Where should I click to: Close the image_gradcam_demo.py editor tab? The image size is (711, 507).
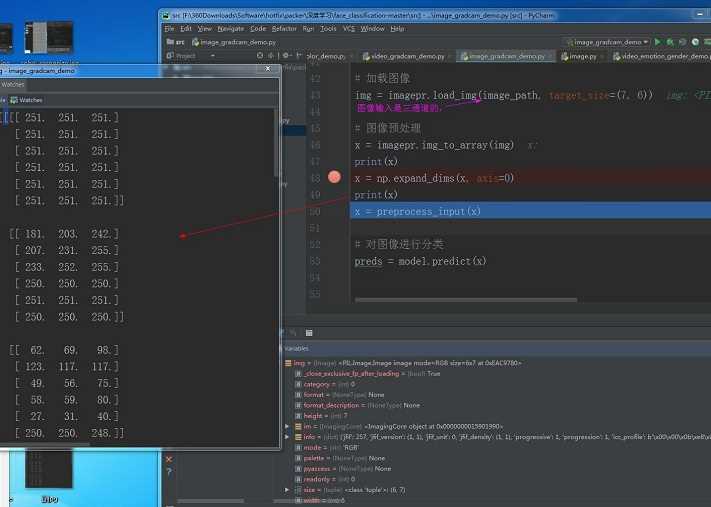coord(550,57)
